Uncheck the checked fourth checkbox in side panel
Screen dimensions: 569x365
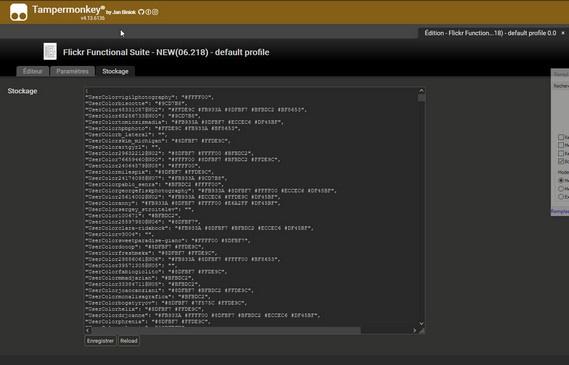coord(561,161)
